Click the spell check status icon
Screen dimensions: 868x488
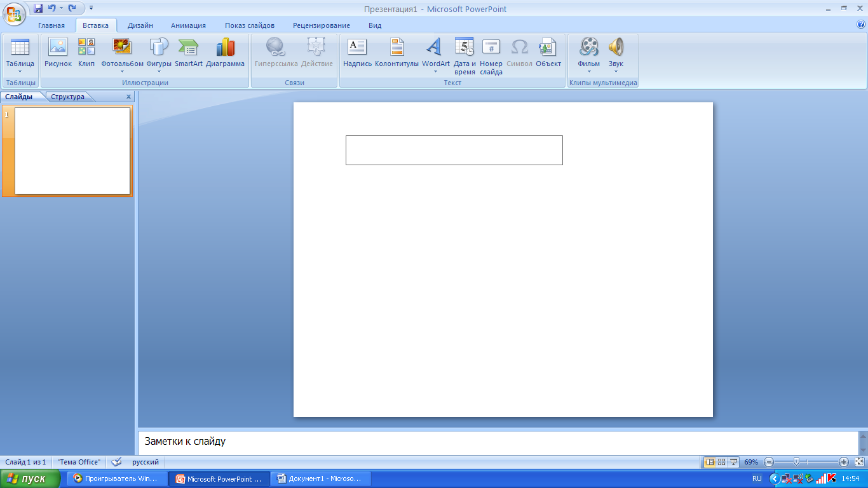point(116,462)
